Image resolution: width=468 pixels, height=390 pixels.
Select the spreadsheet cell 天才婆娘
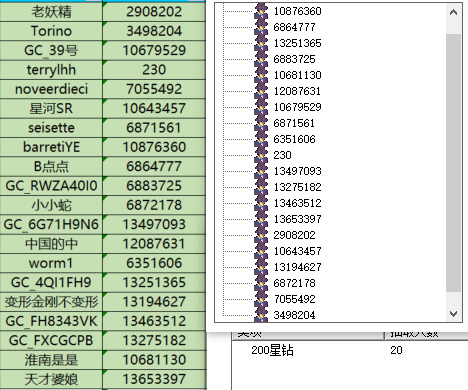click(51, 379)
